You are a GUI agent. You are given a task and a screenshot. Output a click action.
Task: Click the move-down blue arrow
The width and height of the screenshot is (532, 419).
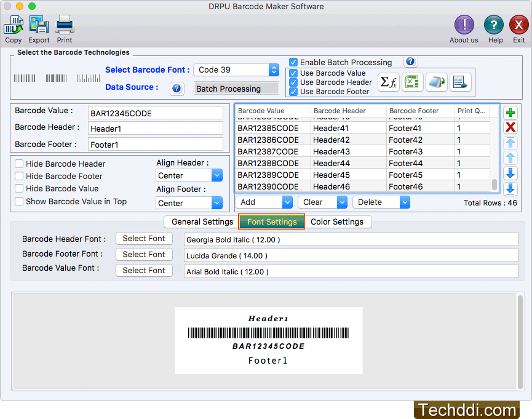(x=510, y=173)
